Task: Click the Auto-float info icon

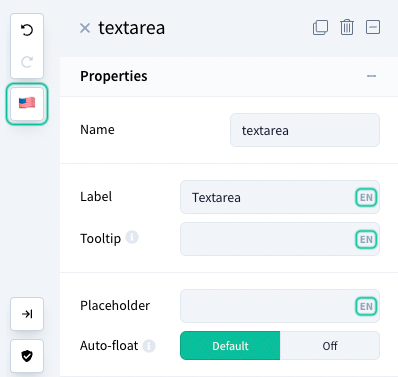Action: pyautogui.click(x=149, y=346)
